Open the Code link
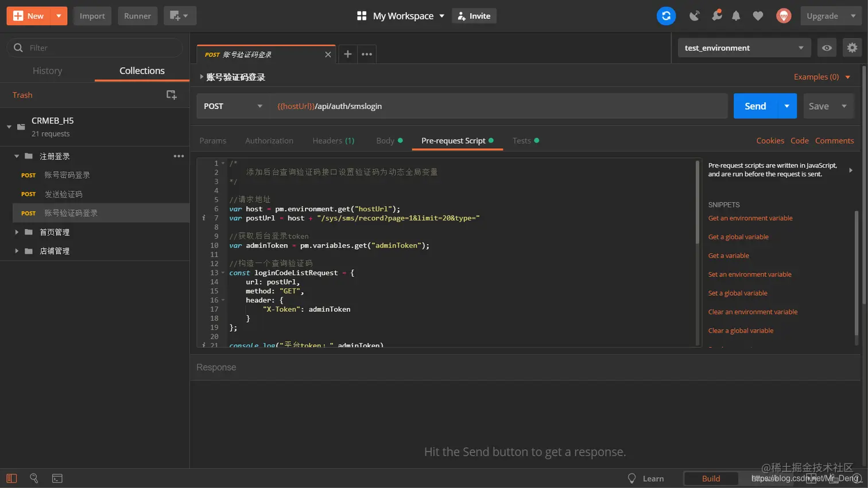This screenshot has width=868, height=488. coord(800,141)
